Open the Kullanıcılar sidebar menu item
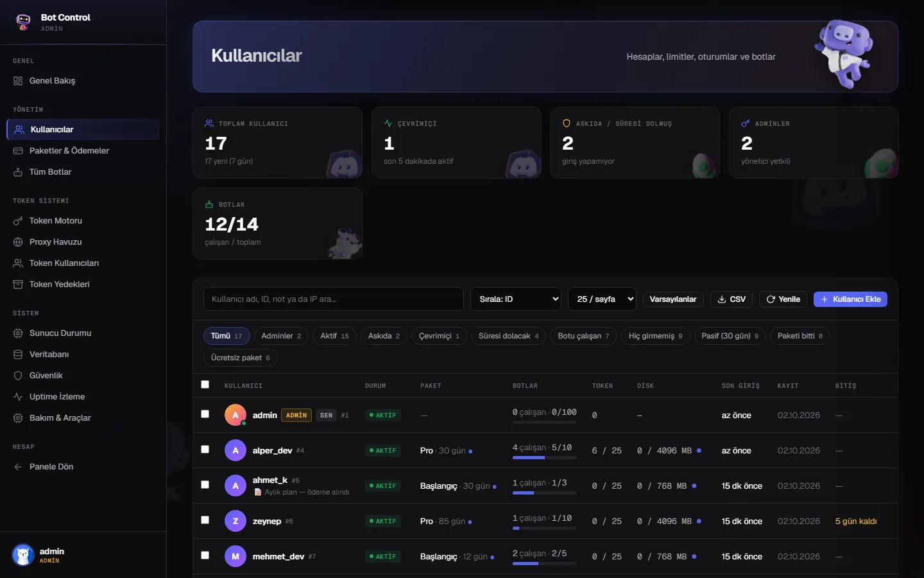Viewport: 924px width, 578px height. pos(83,130)
